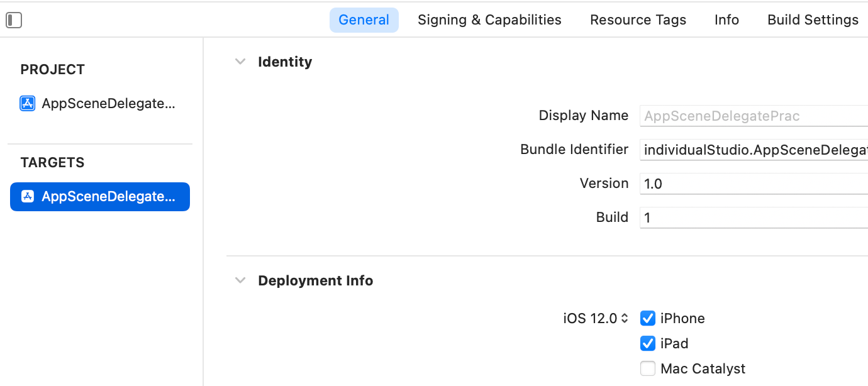Click the iPhone label text
Image resolution: width=868 pixels, height=386 pixels.
coord(682,318)
